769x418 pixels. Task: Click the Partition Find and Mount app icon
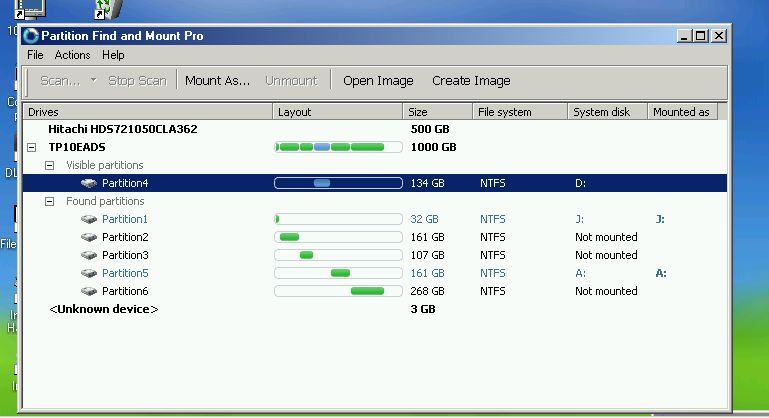point(30,36)
